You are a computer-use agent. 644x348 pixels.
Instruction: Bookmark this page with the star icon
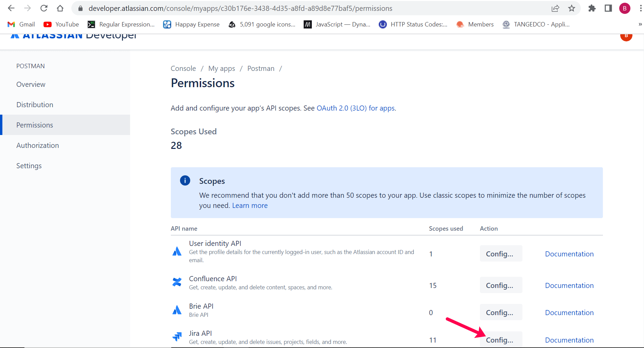point(572,8)
